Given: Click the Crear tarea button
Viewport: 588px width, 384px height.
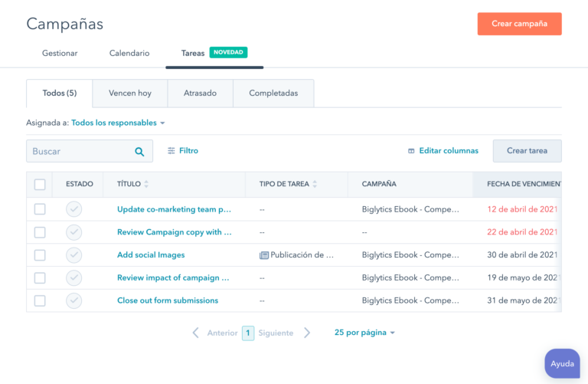Looking at the screenshot, I should tap(527, 151).
